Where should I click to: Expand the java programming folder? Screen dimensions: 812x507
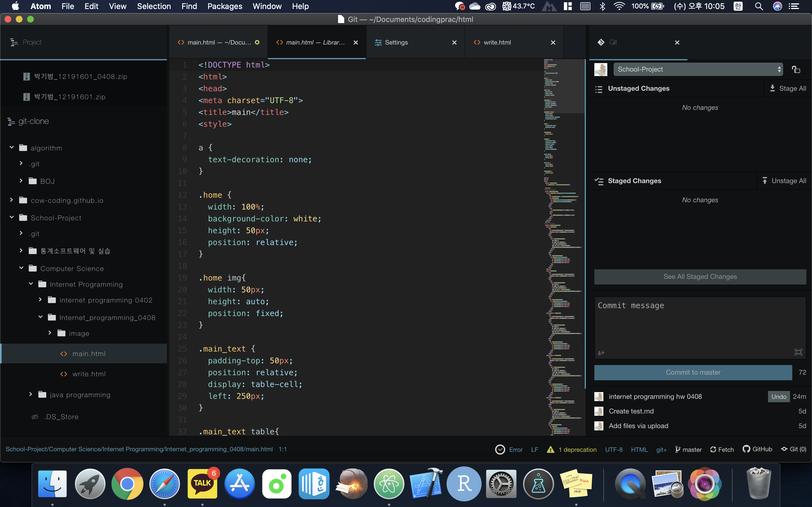click(30, 394)
